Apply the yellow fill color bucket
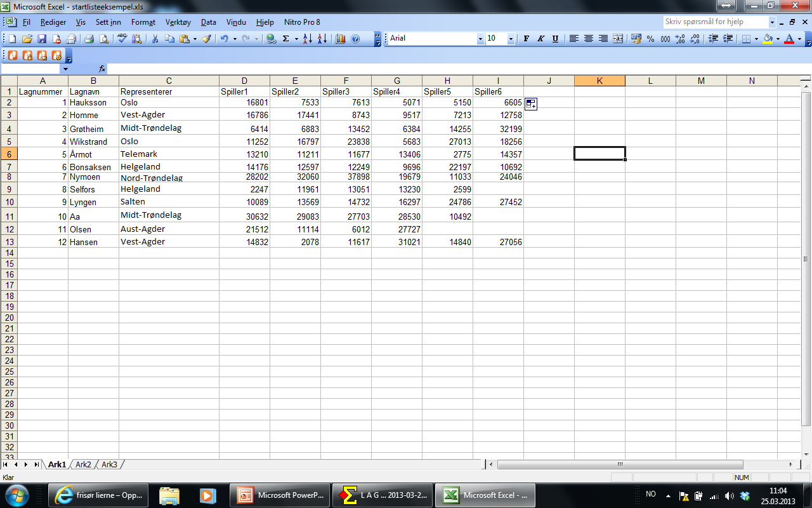This screenshot has height=508, width=812. (x=768, y=39)
